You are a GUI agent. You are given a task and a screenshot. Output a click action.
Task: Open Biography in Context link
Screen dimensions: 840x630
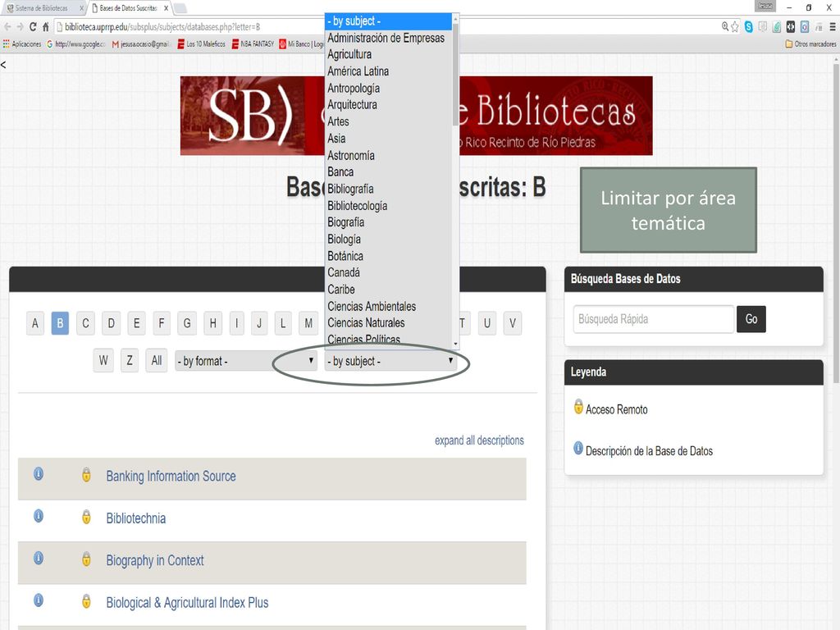(x=155, y=560)
